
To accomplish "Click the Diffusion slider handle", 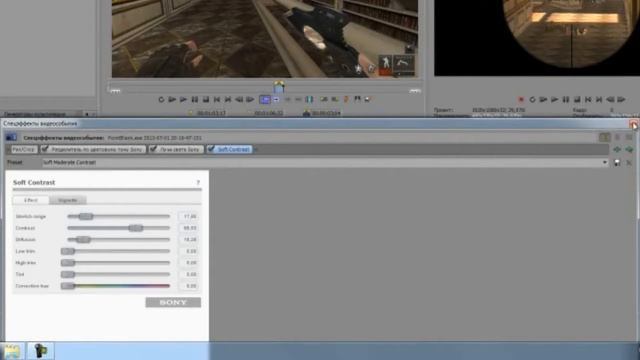I will point(83,240).
